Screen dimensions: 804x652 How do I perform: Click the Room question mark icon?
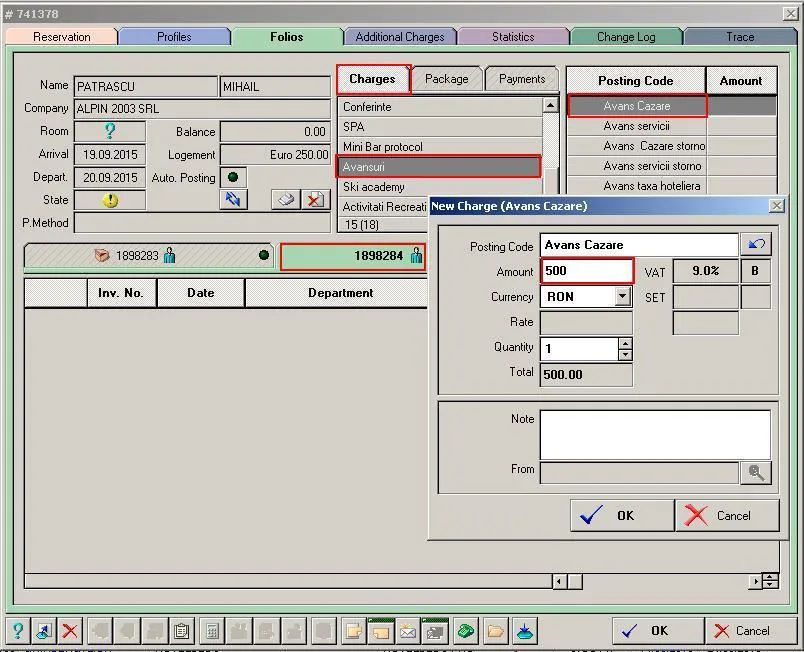pyautogui.click(x=110, y=131)
